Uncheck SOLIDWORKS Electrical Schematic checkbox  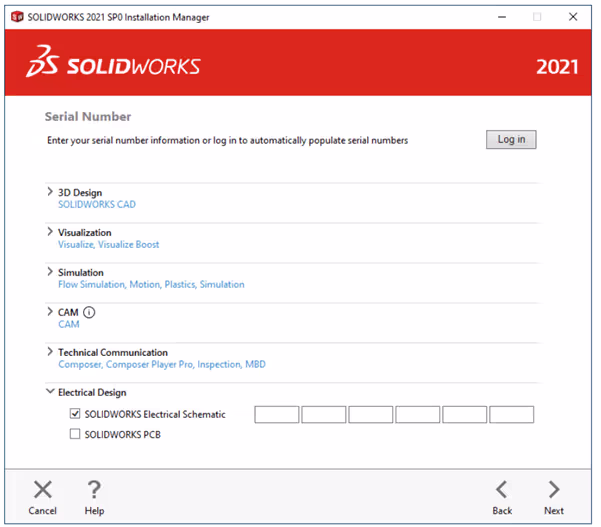pyautogui.click(x=75, y=414)
